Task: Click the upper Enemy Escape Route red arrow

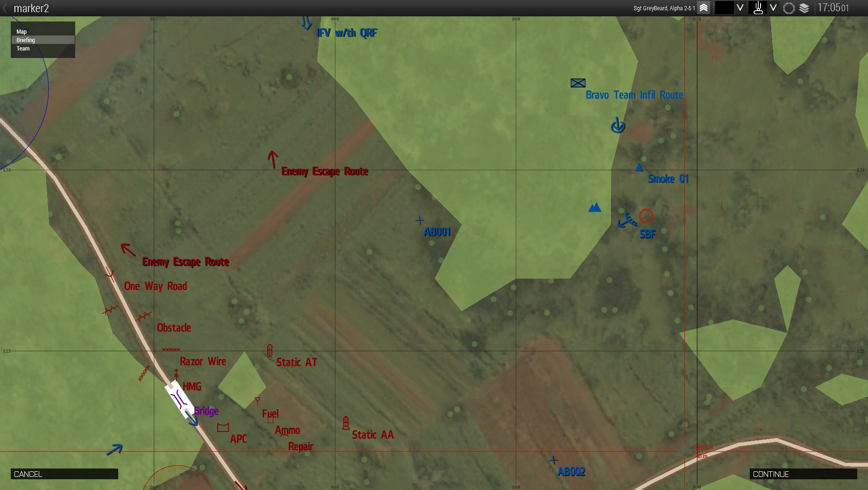Action: coord(273,159)
